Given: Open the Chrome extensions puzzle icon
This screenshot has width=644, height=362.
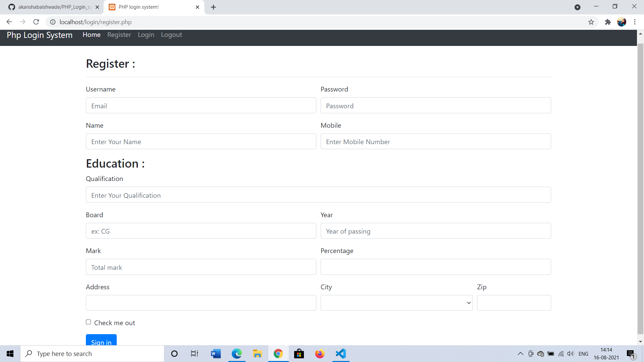Looking at the screenshot, I should (608, 22).
